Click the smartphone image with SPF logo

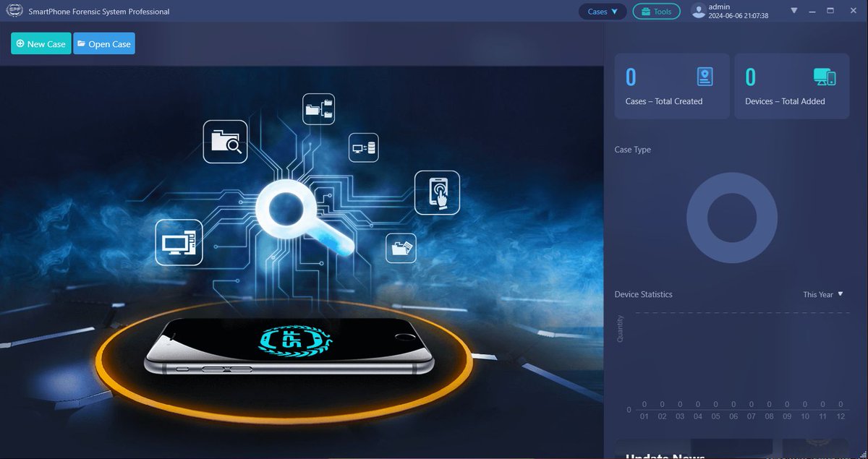click(x=291, y=346)
